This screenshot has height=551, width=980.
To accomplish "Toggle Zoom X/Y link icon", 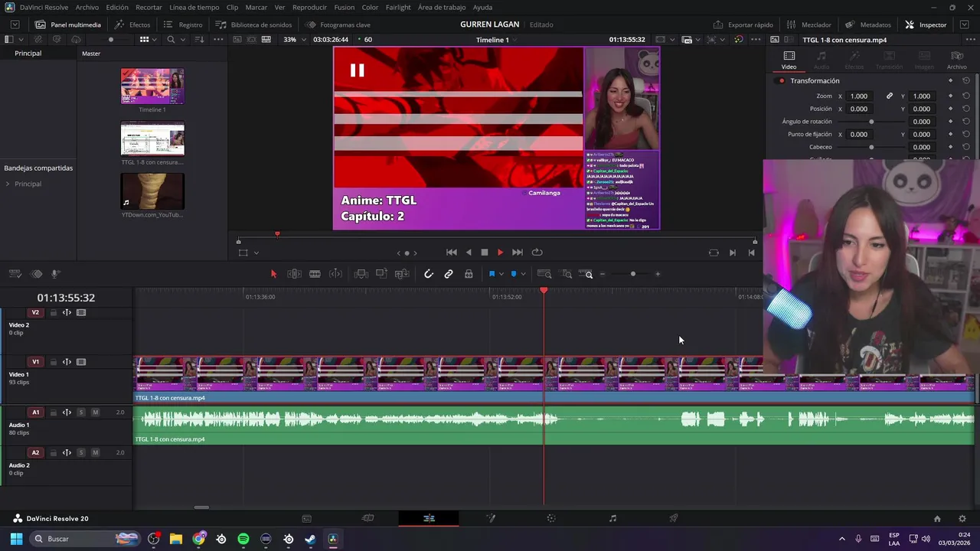I will (x=890, y=96).
